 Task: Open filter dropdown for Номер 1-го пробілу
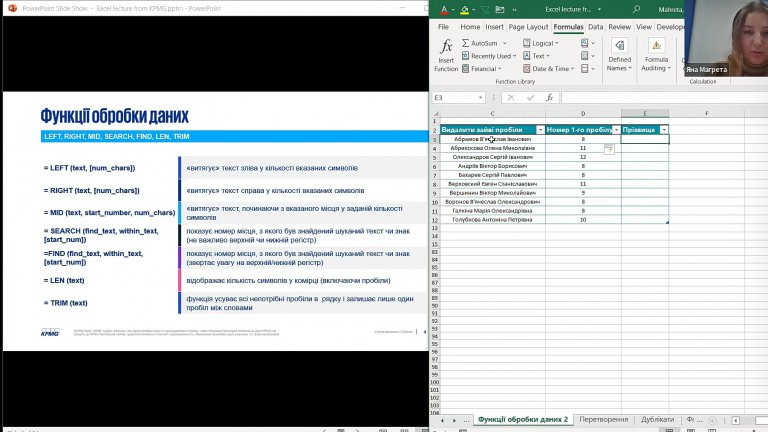tap(616, 130)
